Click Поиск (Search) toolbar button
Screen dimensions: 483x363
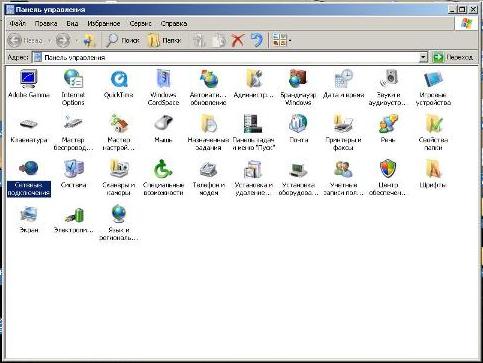click(x=122, y=41)
